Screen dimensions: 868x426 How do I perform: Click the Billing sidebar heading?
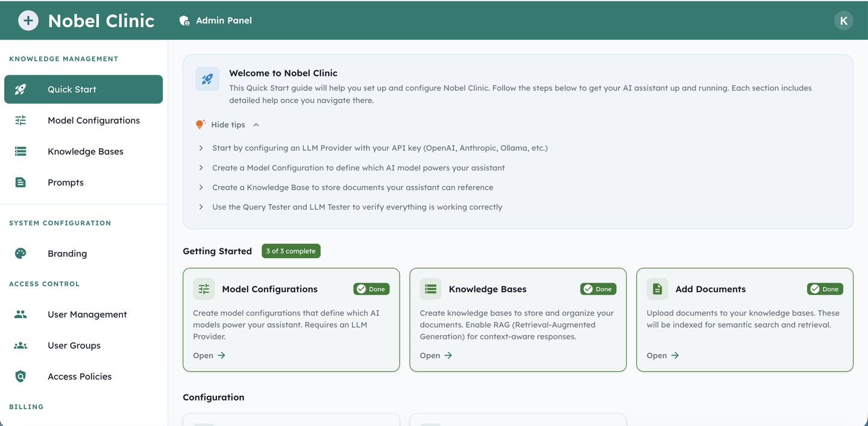tap(27, 407)
